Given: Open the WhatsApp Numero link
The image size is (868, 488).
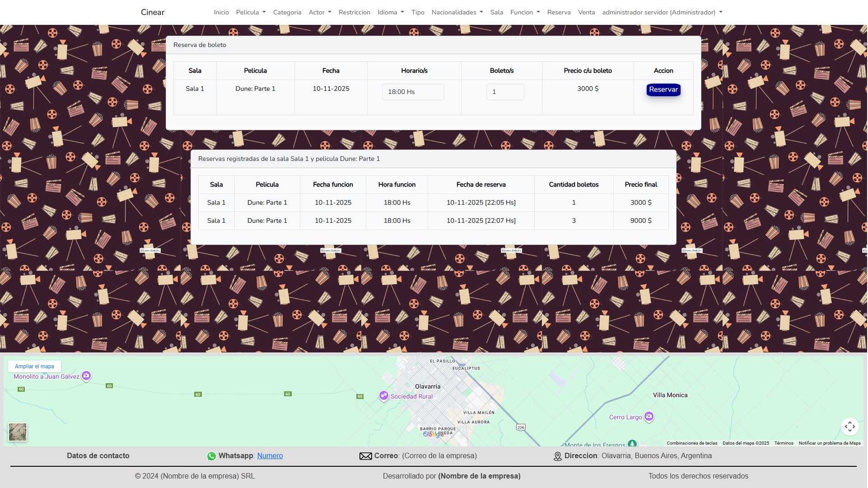Looking at the screenshot, I should pos(270,456).
